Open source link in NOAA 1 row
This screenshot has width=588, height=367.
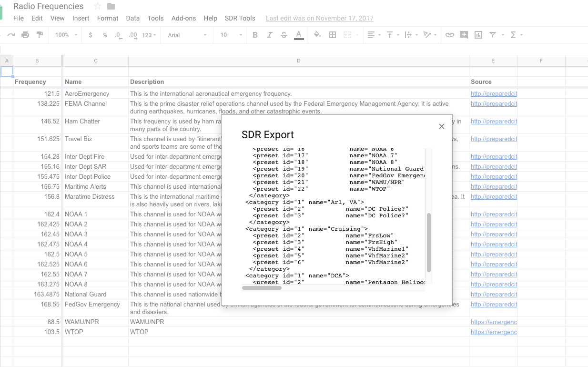tap(494, 214)
